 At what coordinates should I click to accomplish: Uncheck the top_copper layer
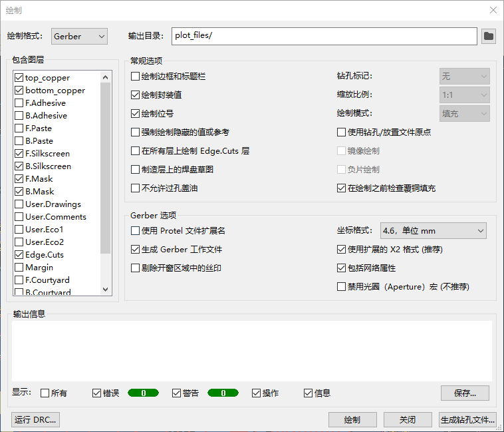[x=19, y=78]
